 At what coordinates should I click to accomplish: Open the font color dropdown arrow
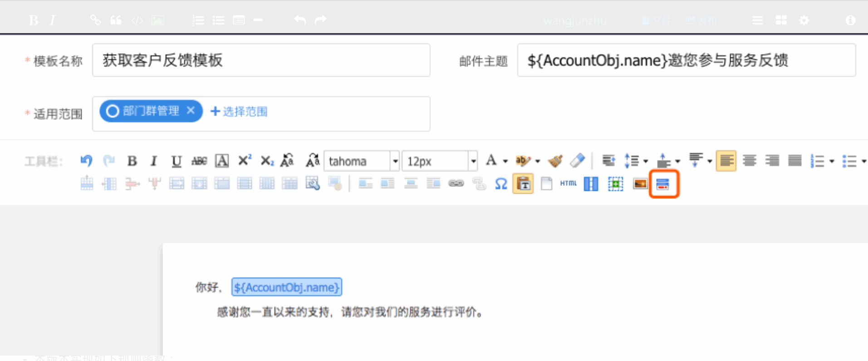(x=505, y=161)
